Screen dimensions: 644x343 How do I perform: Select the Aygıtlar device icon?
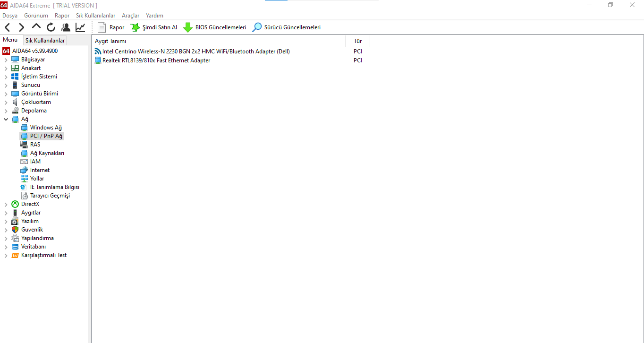pyautogui.click(x=15, y=213)
